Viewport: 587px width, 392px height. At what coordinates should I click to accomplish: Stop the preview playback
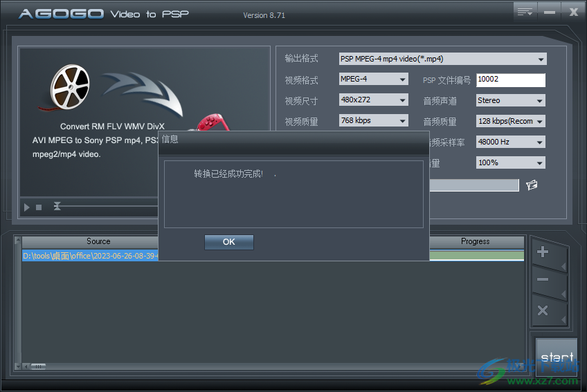pyautogui.click(x=39, y=207)
